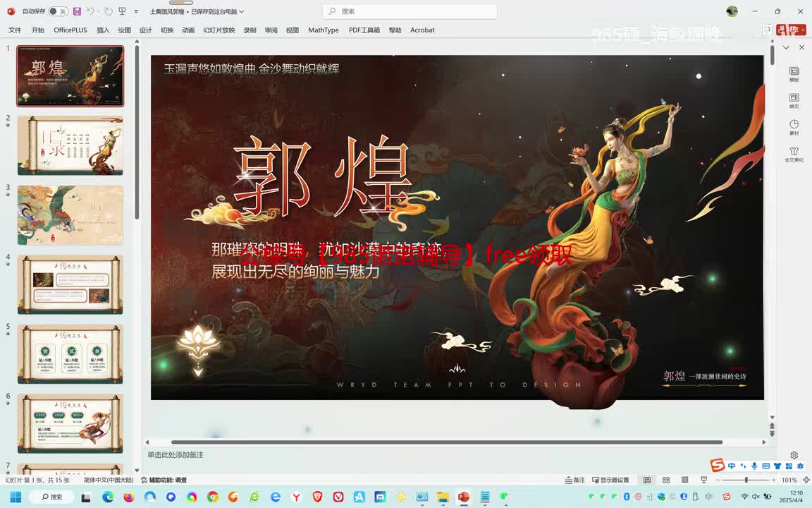Start slideshow from beginning via quick access icon
The image size is (812, 508).
tap(122, 11)
